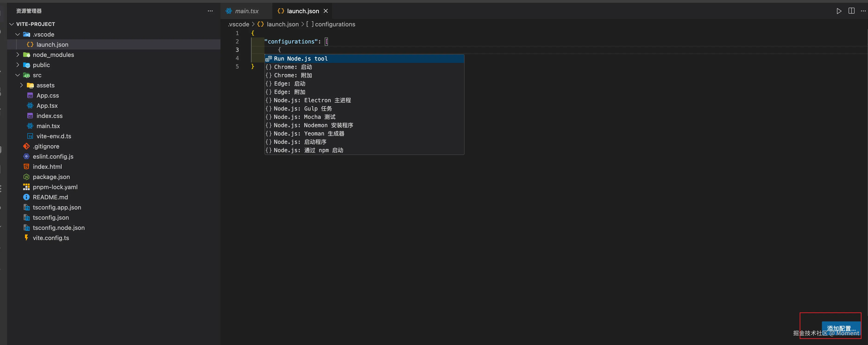
Task: Open package.json in the explorer
Action: [51, 177]
